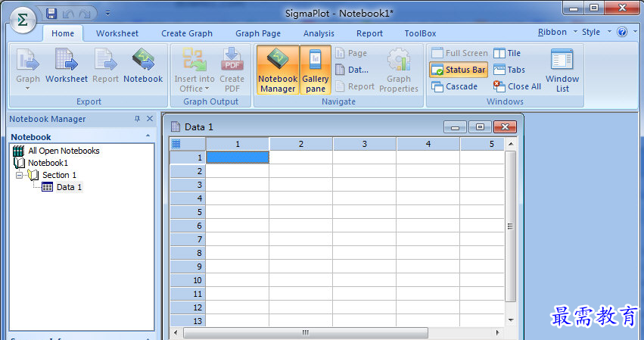Open Graph Properties from the ribbon
This screenshot has width=644, height=340.
398,70
